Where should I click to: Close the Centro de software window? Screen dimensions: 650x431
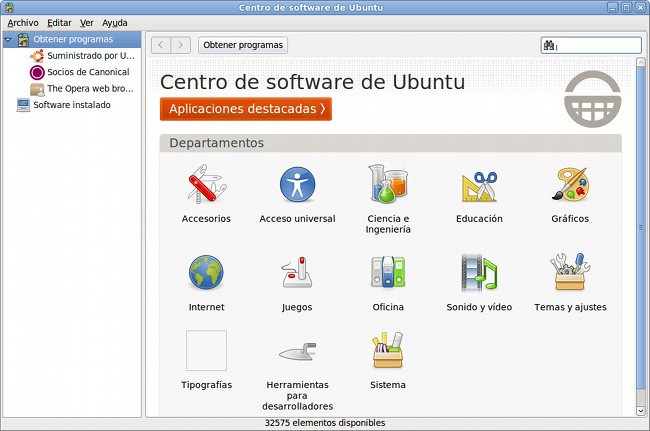point(640,7)
